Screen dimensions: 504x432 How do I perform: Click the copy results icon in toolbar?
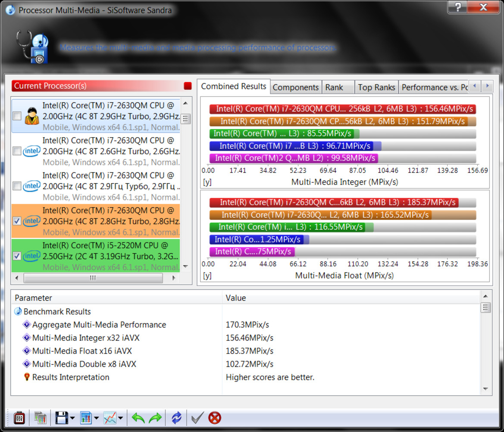coord(40,418)
